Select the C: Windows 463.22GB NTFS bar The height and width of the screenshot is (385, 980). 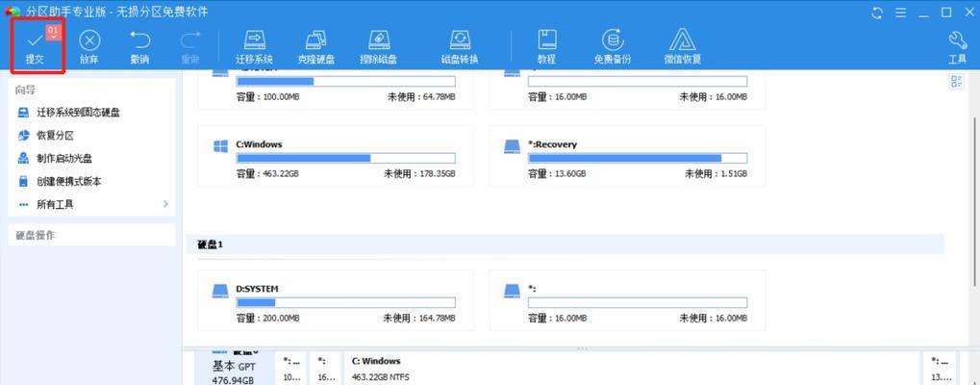click(x=631, y=369)
